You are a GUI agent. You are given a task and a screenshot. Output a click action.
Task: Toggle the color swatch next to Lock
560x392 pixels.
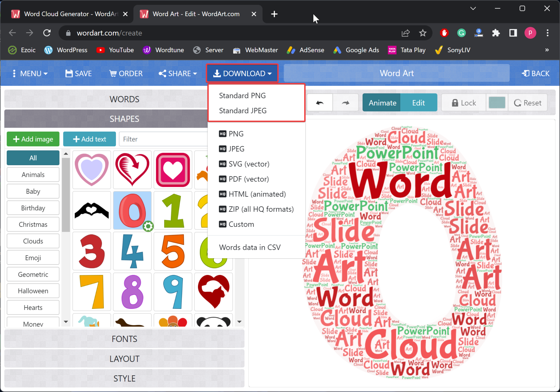(497, 103)
